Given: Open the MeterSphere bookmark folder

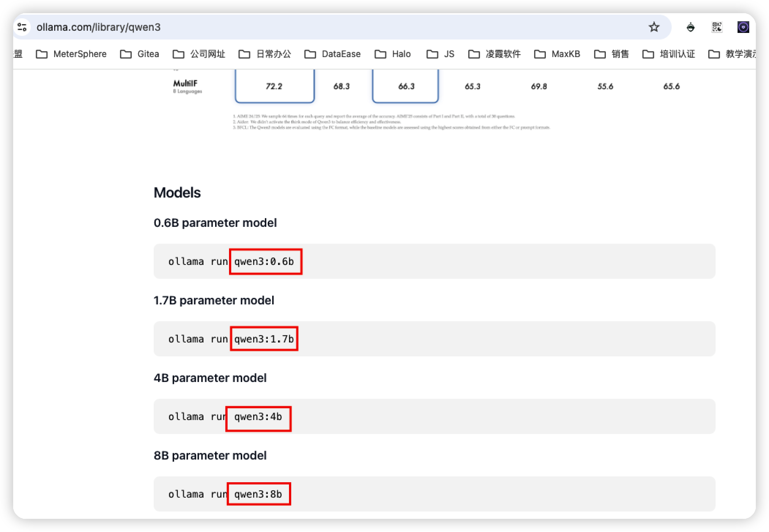Looking at the screenshot, I should point(71,54).
